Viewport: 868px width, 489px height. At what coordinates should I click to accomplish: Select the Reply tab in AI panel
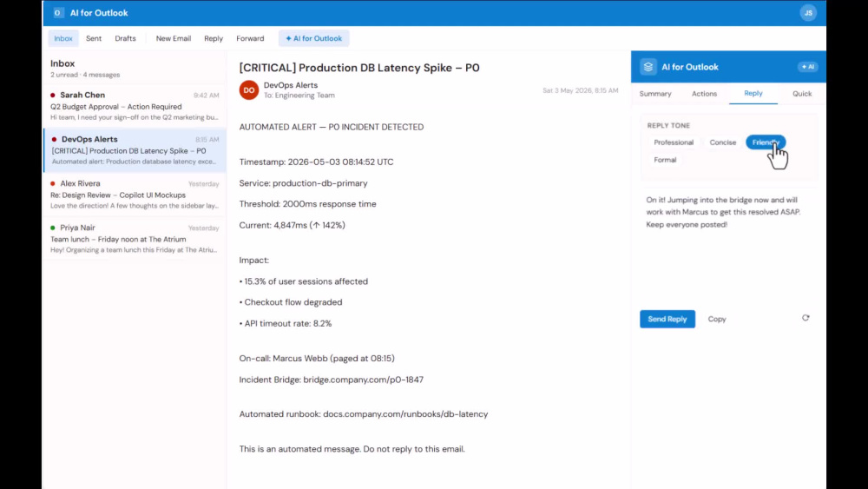coord(753,93)
